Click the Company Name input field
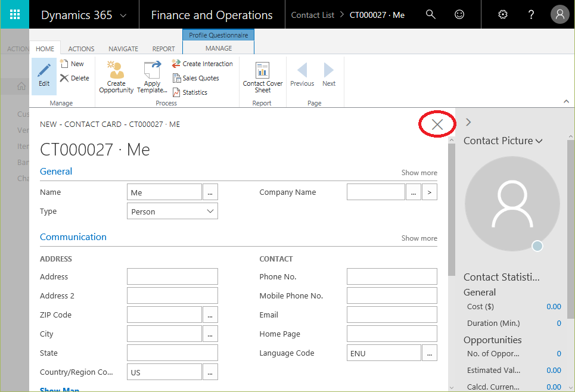This screenshot has height=392, width=575. [376, 192]
